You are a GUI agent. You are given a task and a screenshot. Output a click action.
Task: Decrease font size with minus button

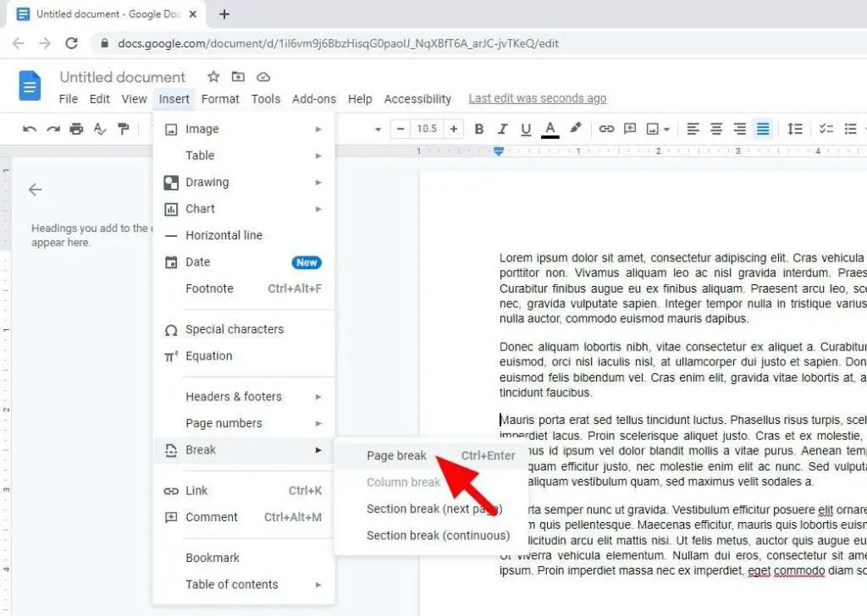pyautogui.click(x=400, y=129)
